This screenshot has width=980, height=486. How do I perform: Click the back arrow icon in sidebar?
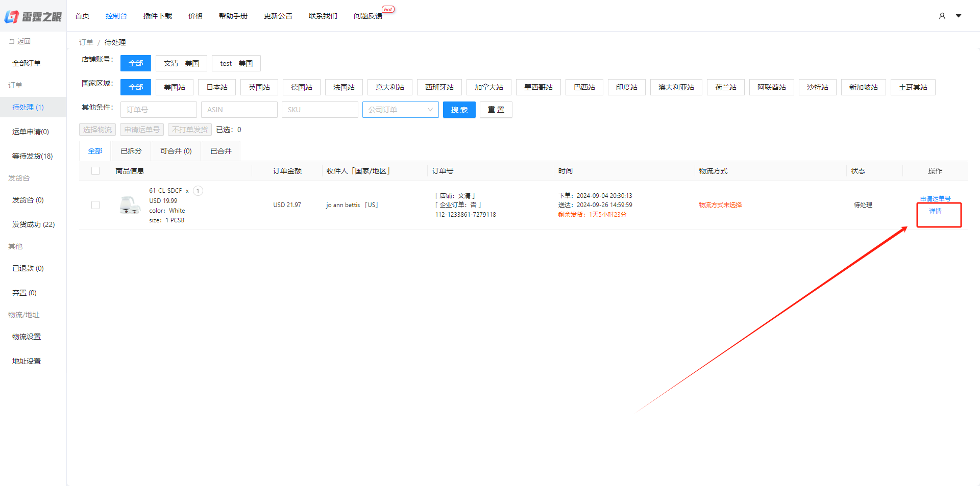pos(11,41)
